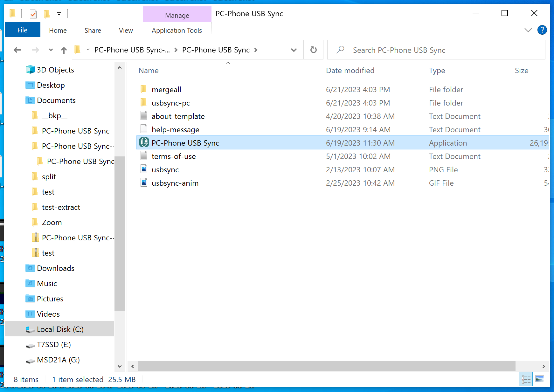
Task: Click the Refresh button beside address bar
Action: 313,50
